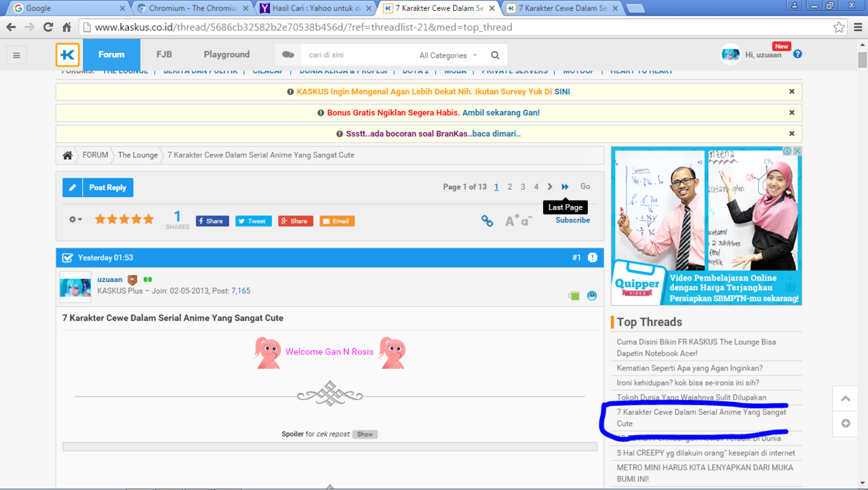This screenshot has height=490, width=868.
Task: Click the blue smiley icon below the post
Action: [x=592, y=295]
